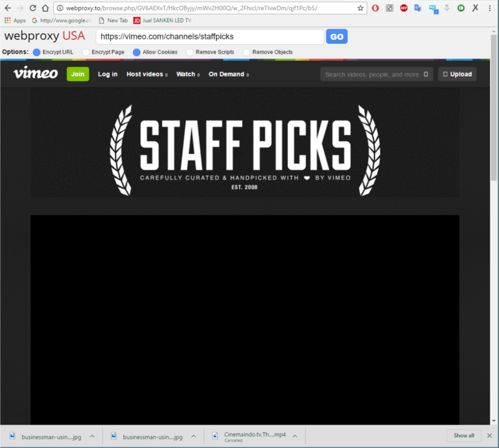The width and height of the screenshot is (499, 448).
Task: Go back using browser back arrow
Action: click(8, 8)
